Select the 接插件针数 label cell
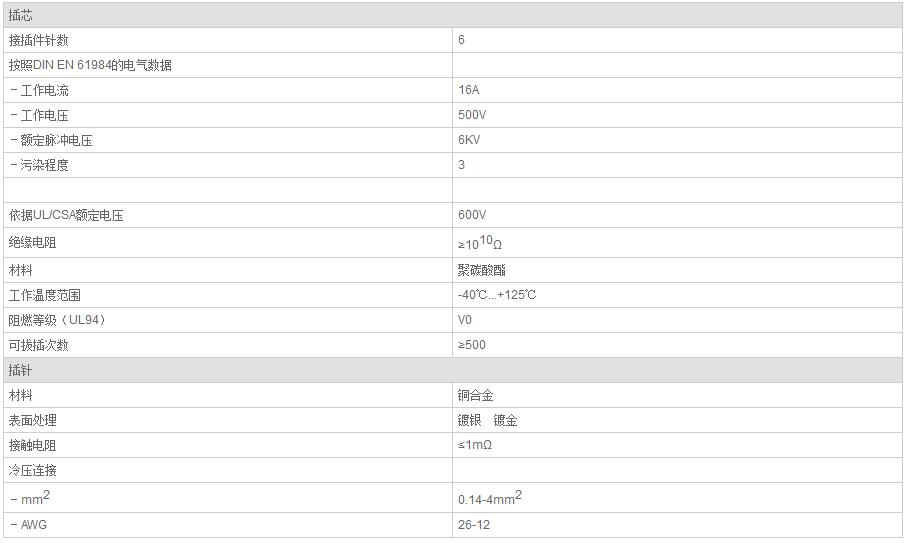Viewport: 908px width, 543px height. pos(39,40)
